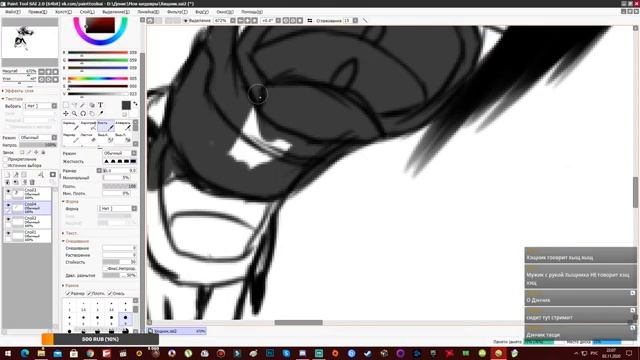Toggle the Фикс.Непрозр. option
Image resolution: width=640 pixels, height=360 pixels.
[119, 269]
